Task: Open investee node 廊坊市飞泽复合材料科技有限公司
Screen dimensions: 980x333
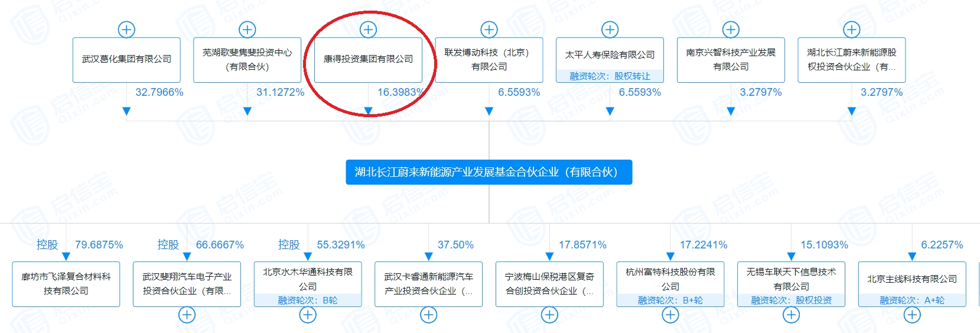Action: pyautogui.click(x=66, y=284)
